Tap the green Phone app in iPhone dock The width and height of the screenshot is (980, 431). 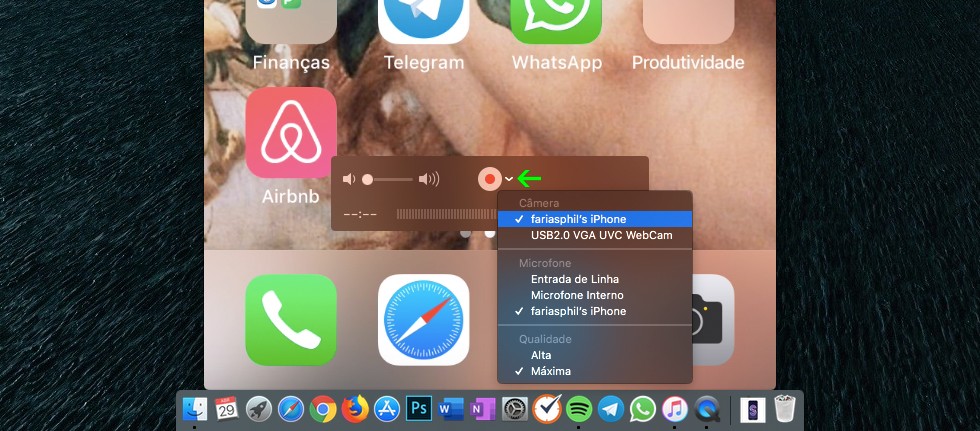(291, 320)
